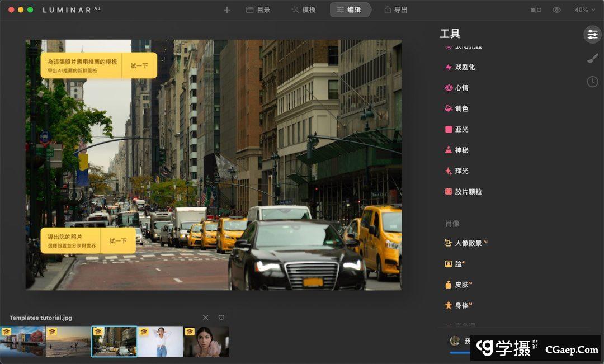This screenshot has height=364, width=604.
Task: Toggle the before/after compare view
Action: pyautogui.click(x=536, y=10)
